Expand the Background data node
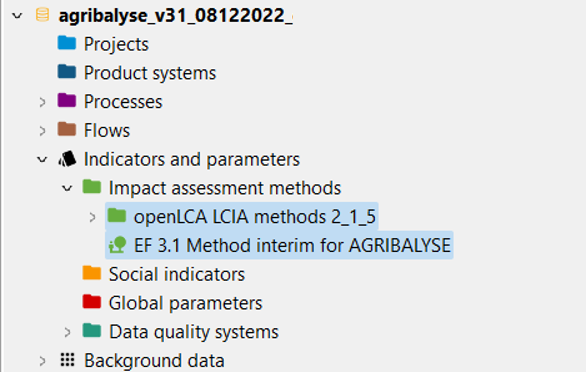 (x=42, y=361)
